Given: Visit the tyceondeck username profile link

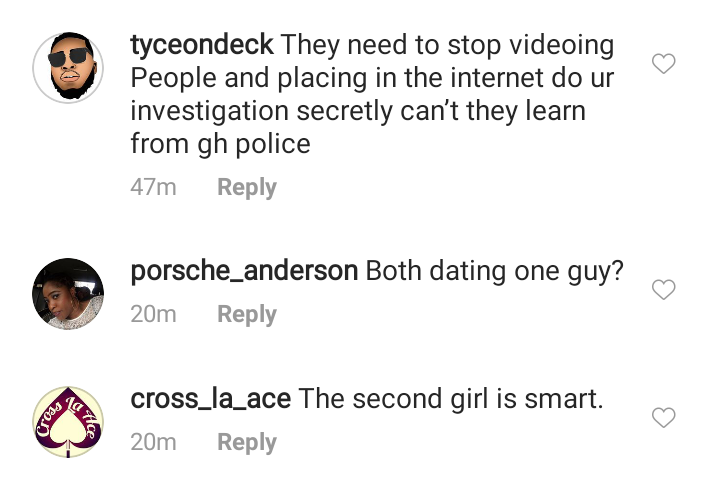Looking at the screenshot, I should coord(202,45).
